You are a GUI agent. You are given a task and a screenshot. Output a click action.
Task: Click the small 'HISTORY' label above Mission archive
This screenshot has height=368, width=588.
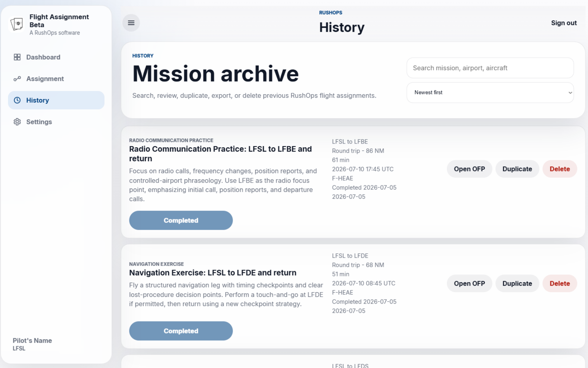pyautogui.click(x=143, y=56)
